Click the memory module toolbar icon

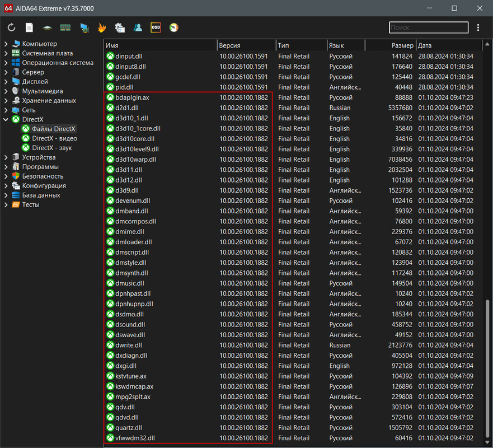[65, 27]
